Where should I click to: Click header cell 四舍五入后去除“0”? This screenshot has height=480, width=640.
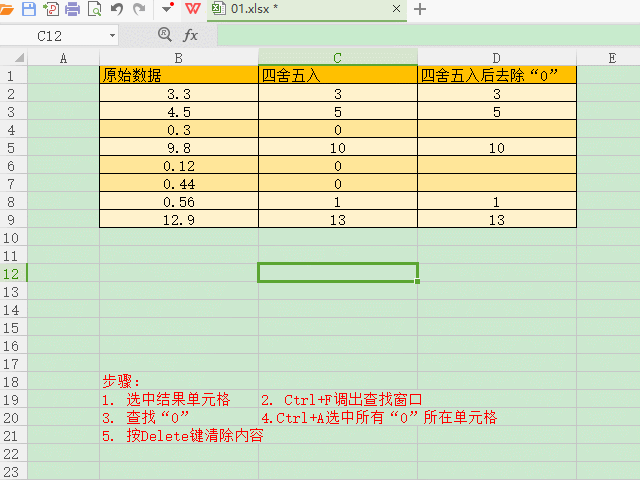497,75
